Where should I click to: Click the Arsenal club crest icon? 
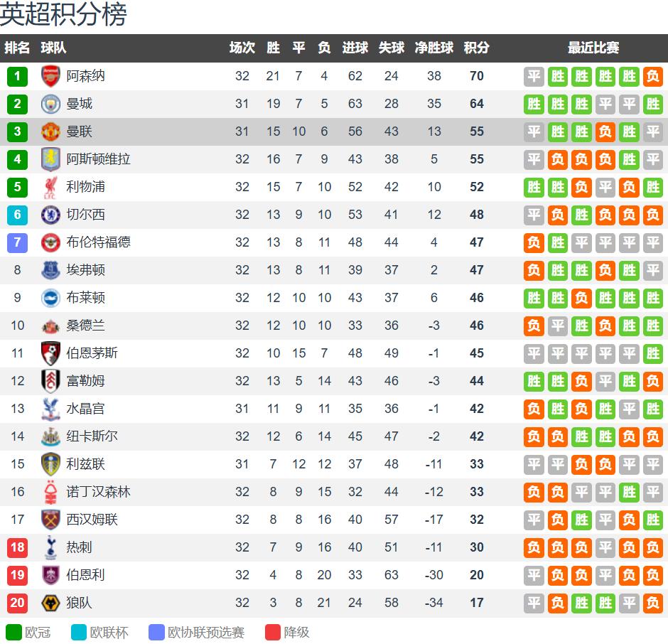tap(51, 76)
